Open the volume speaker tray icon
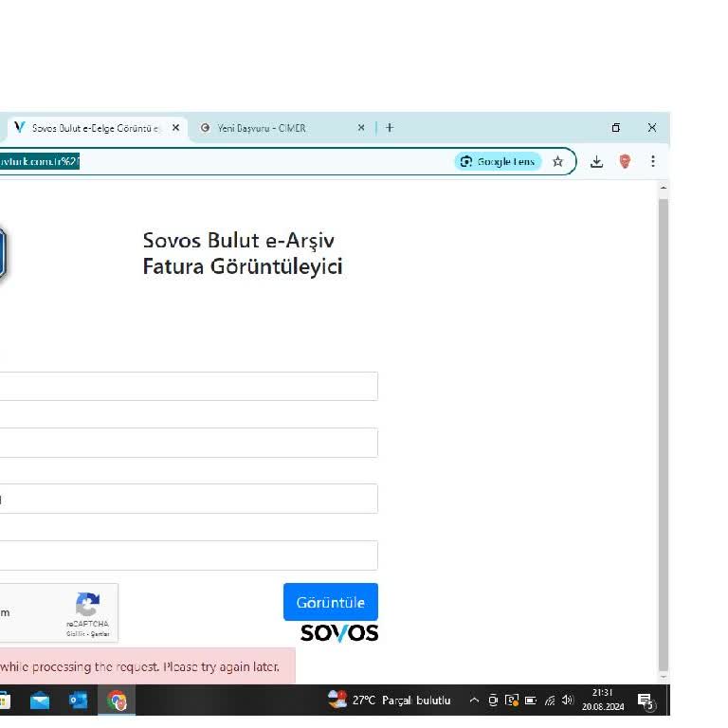Screen dimensions: 728x728 click(568, 700)
